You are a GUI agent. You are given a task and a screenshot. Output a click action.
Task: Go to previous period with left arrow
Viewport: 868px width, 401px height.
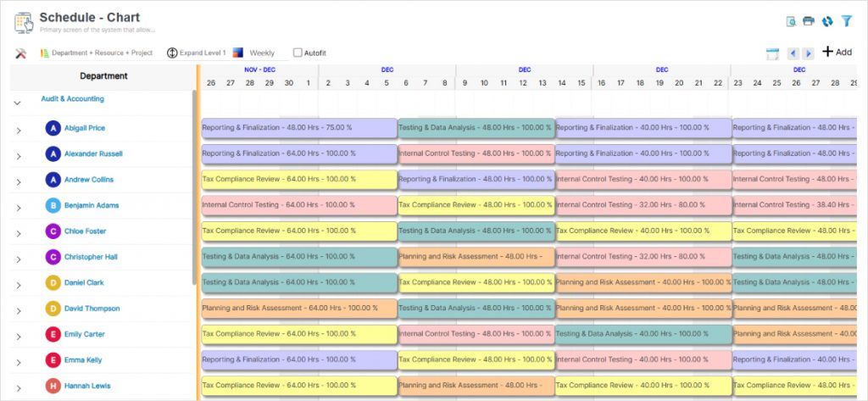tap(793, 53)
